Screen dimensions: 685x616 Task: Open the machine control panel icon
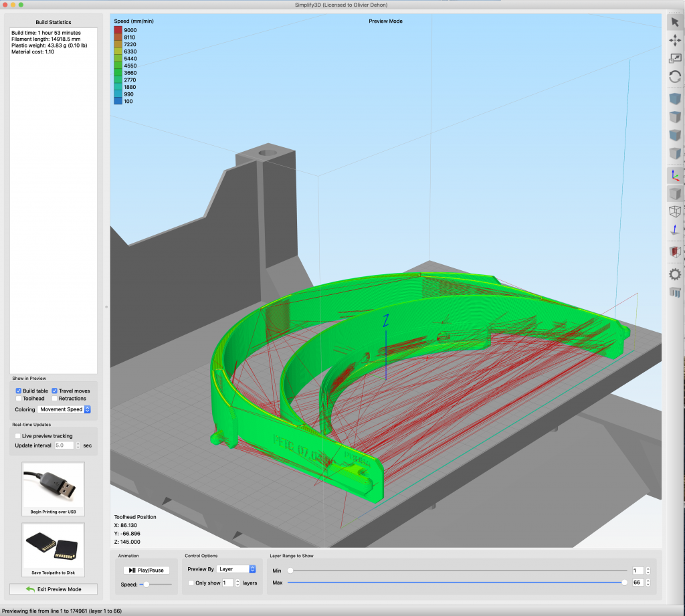[675, 292]
